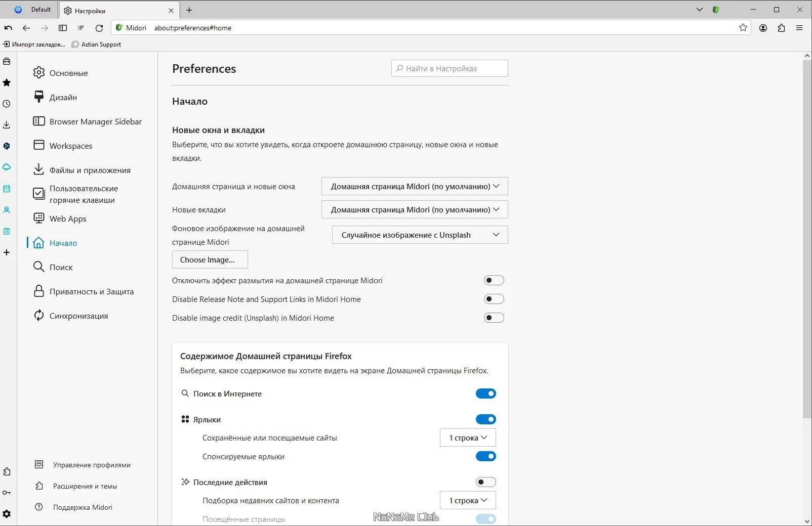Open the 'Домашняя страница и новые окна' dropdown
The image size is (812, 526).
click(x=415, y=186)
